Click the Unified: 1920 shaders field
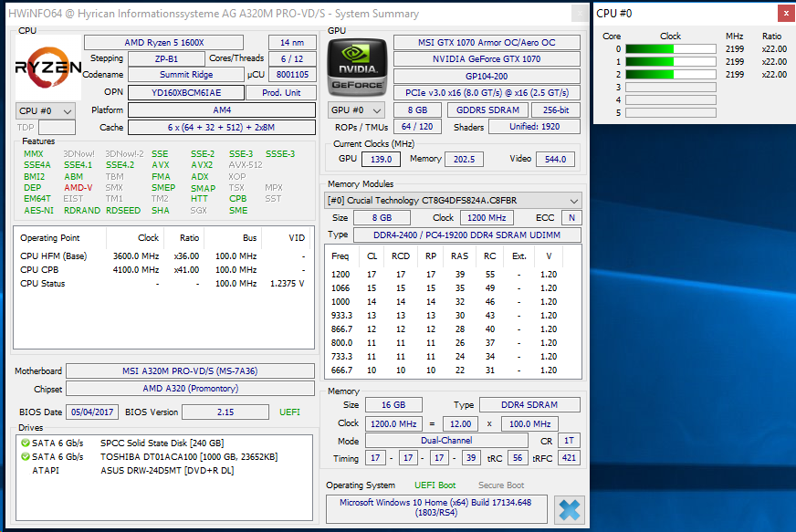Screen dimensions: 796x532 click(535, 127)
